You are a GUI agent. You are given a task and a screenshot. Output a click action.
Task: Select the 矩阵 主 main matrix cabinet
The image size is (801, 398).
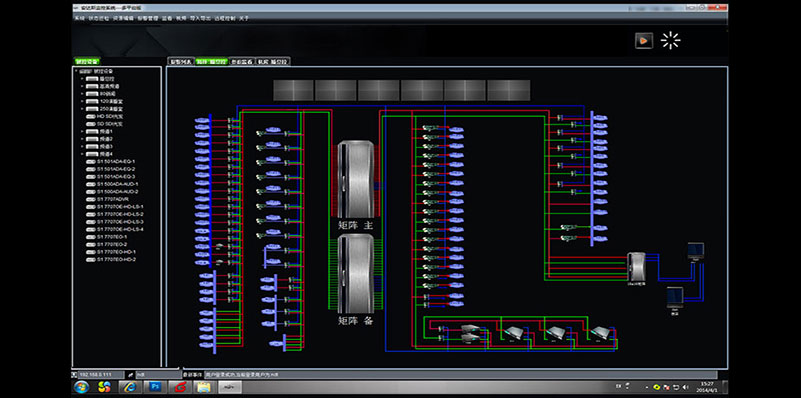coord(356,179)
